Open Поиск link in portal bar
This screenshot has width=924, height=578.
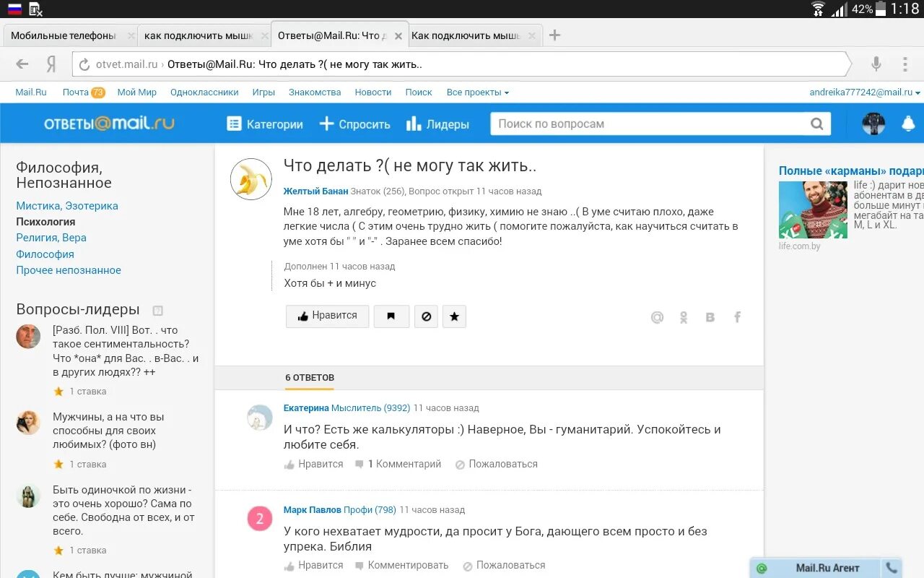(x=419, y=92)
